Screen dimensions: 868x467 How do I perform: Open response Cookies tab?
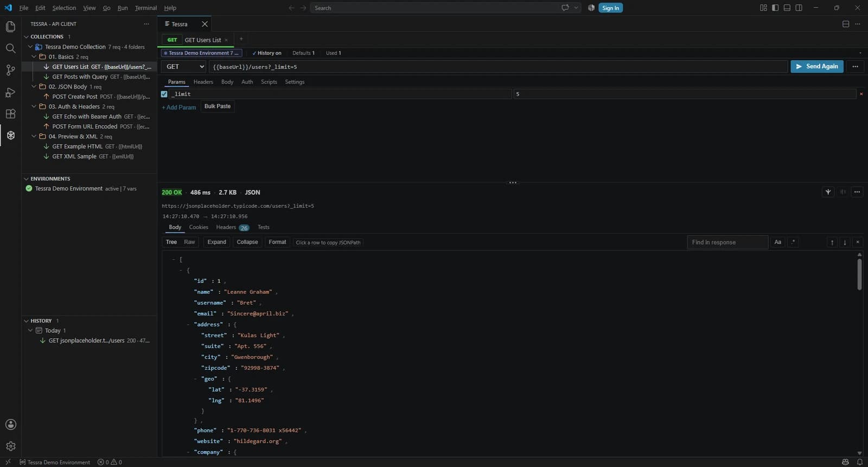[x=199, y=227]
